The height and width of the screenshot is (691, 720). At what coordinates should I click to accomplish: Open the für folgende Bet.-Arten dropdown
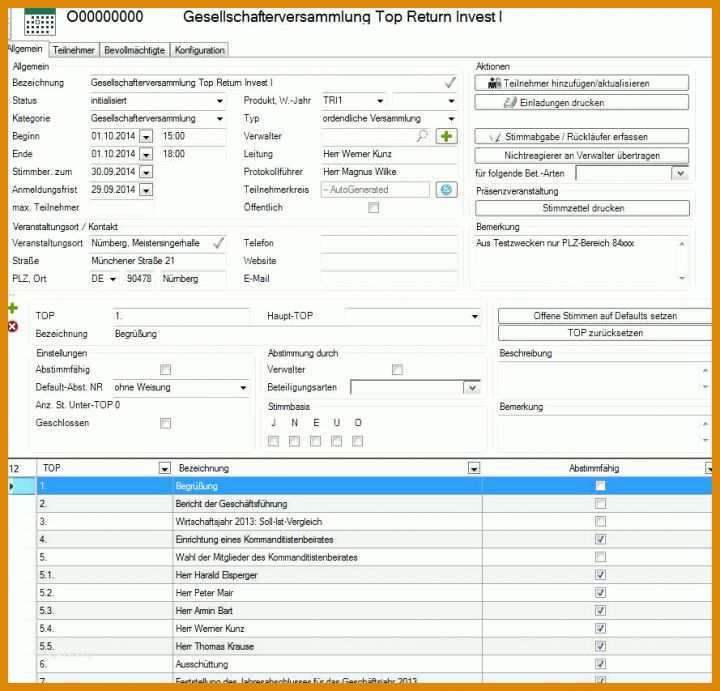tap(681, 173)
